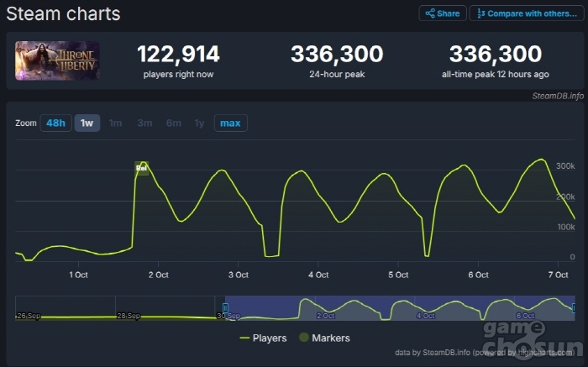Grab the left navigator range handle
Image resolution: width=588 pixels, height=367 pixels.
tap(225, 308)
